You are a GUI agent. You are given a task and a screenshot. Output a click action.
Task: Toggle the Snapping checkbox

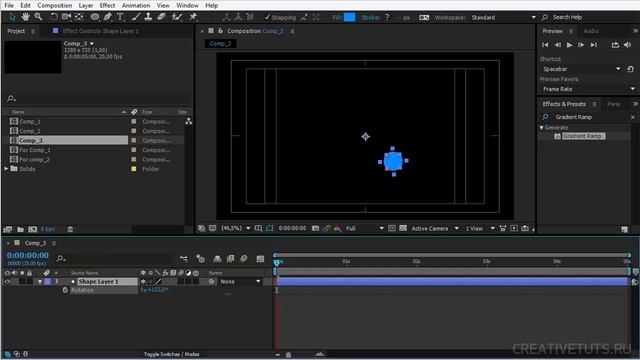[x=267, y=17]
